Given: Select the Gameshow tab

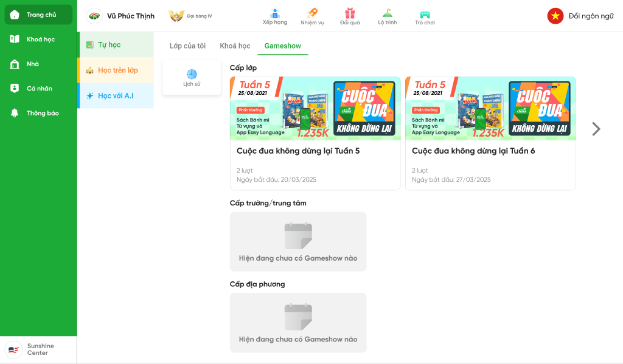Looking at the screenshot, I should pos(283,46).
